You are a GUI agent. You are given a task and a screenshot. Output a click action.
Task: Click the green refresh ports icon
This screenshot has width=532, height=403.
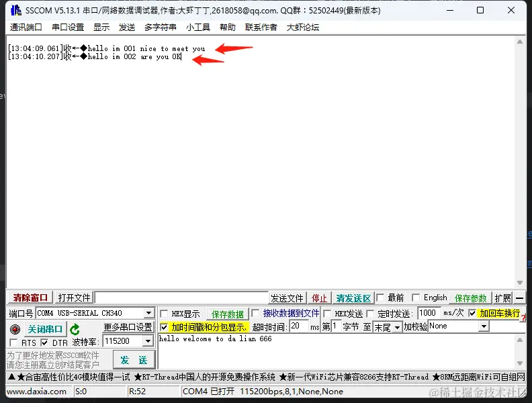75,329
